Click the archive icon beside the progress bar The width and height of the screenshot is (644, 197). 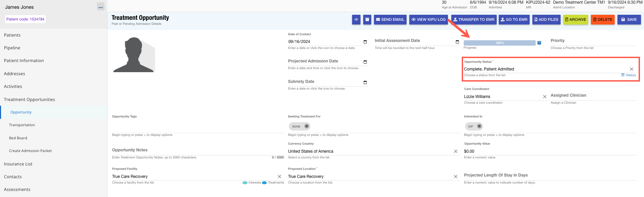[x=539, y=43]
